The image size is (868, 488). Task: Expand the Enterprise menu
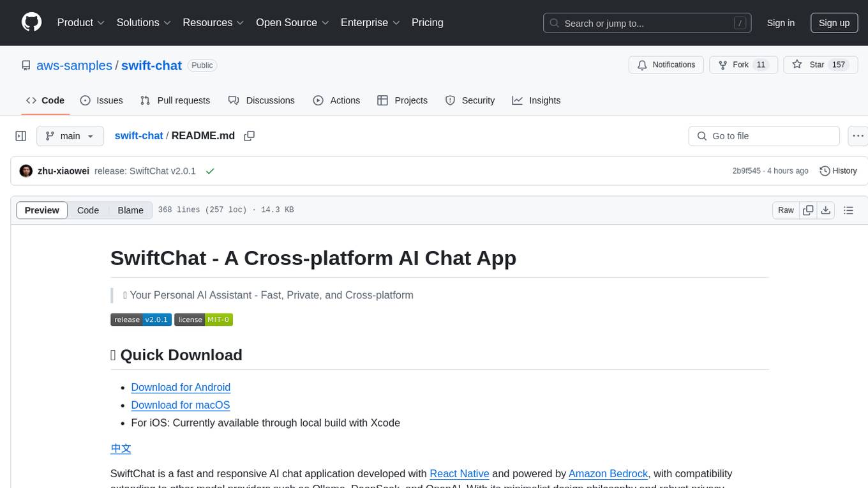pos(370,22)
